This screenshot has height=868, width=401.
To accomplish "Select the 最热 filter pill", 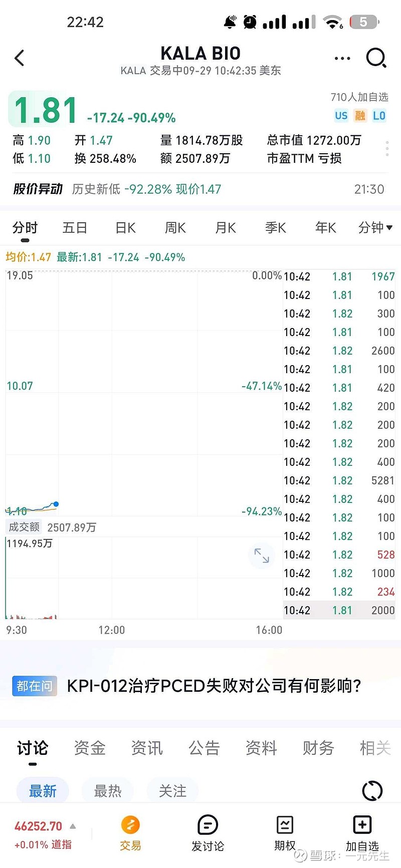I will pyautogui.click(x=108, y=791).
